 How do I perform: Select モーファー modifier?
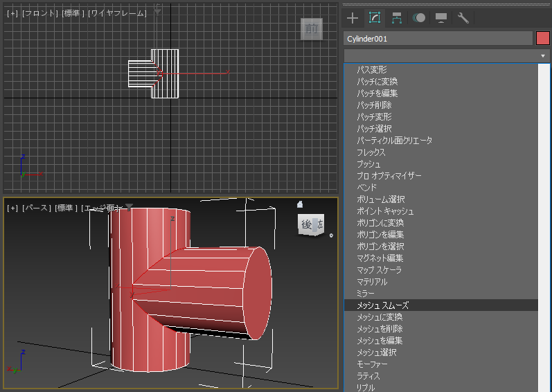[x=440, y=364]
